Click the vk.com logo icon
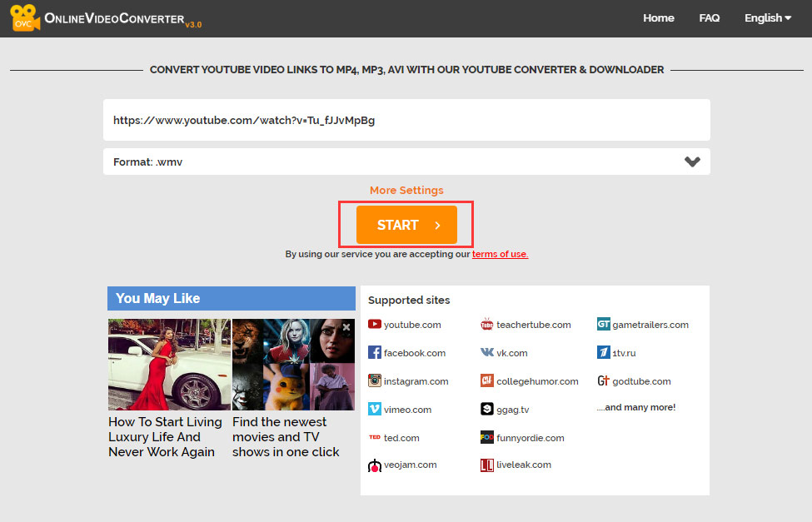This screenshot has height=522, width=812. click(x=487, y=352)
